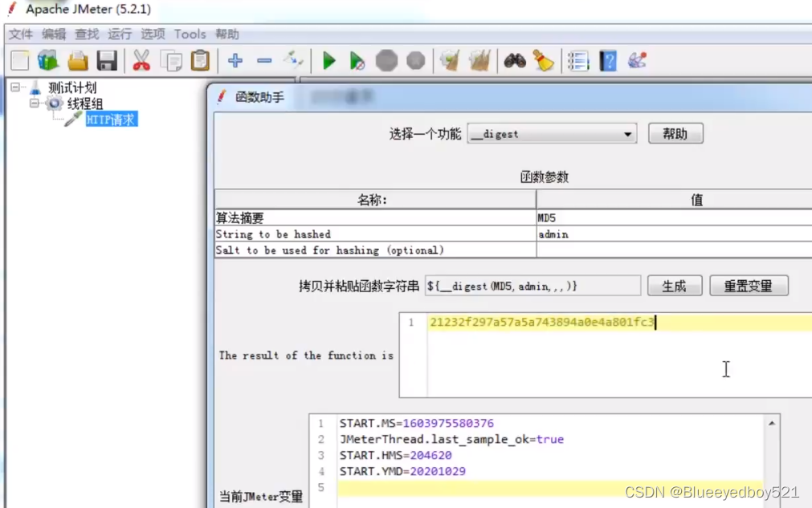Viewport: 812px width, 508px height.
Task: Collapse all nodes with minus icon
Action: (x=264, y=60)
